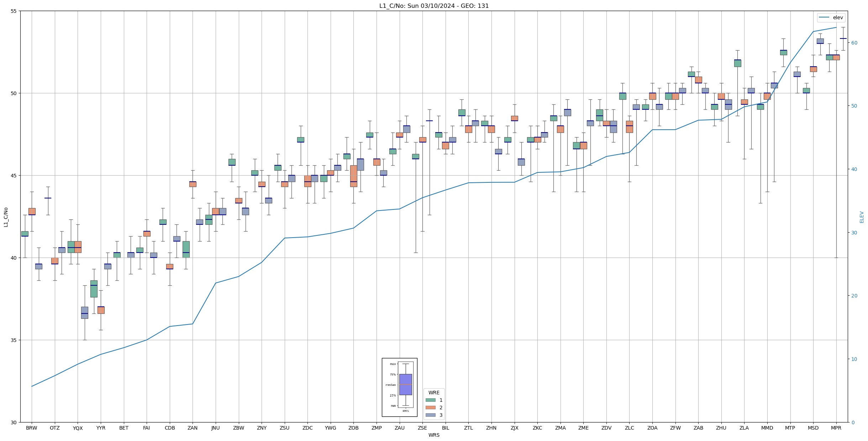The width and height of the screenshot is (868, 441).
Task: Click the BRW station tick label
Action: pyautogui.click(x=32, y=428)
